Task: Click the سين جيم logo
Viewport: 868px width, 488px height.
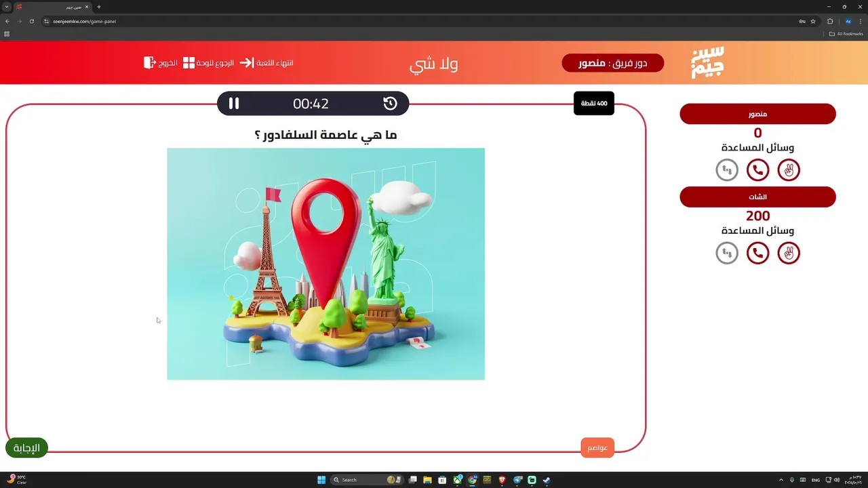Action: pyautogui.click(x=708, y=62)
